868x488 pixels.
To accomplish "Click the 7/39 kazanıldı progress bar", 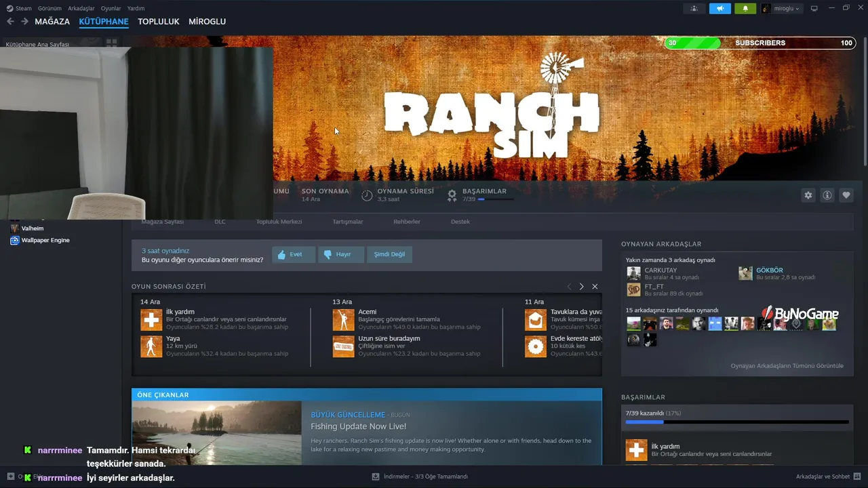I will (737, 422).
